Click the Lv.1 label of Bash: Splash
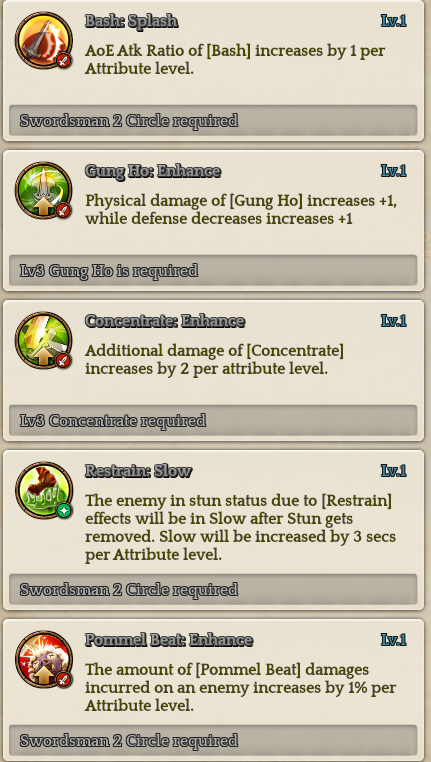This screenshot has width=431, height=762. tap(394, 21)
